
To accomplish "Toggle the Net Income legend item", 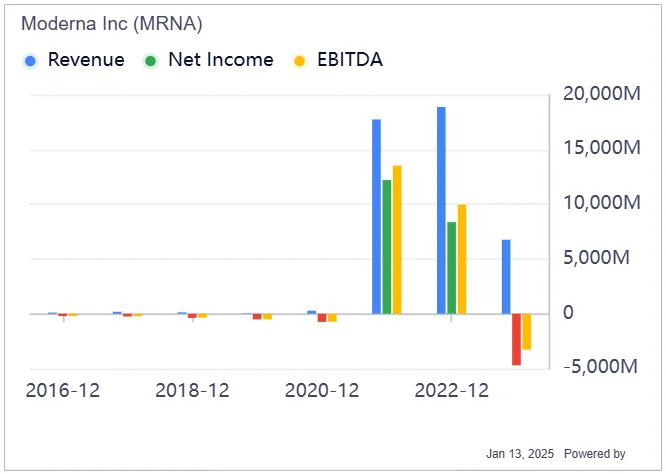I will [209, 60].
